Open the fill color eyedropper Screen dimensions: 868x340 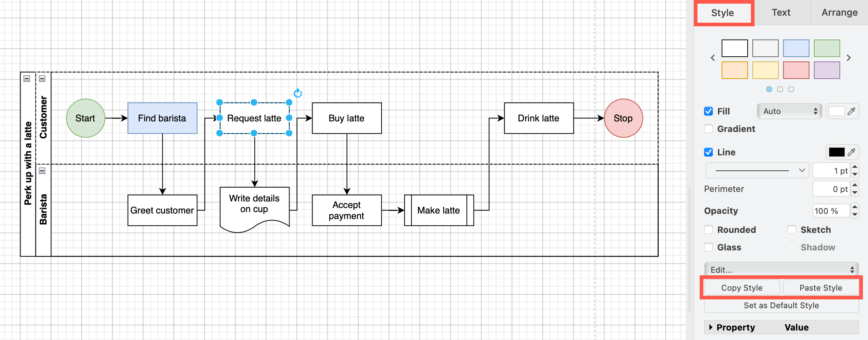click(x=852, y=111)
